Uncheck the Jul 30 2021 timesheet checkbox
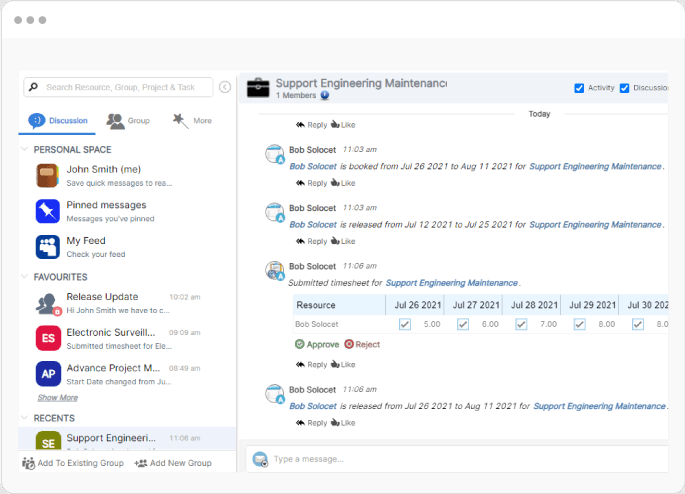The width and height of the screenshot is (685, 494). pyautogui.click(x=638, y=325)
